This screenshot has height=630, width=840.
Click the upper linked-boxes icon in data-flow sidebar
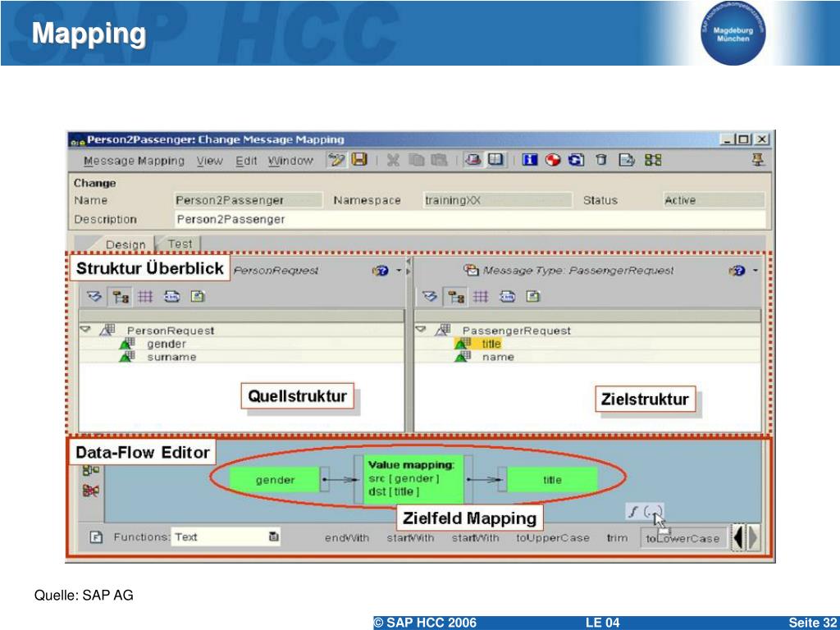pyautogui.click(x=90, y=470)
